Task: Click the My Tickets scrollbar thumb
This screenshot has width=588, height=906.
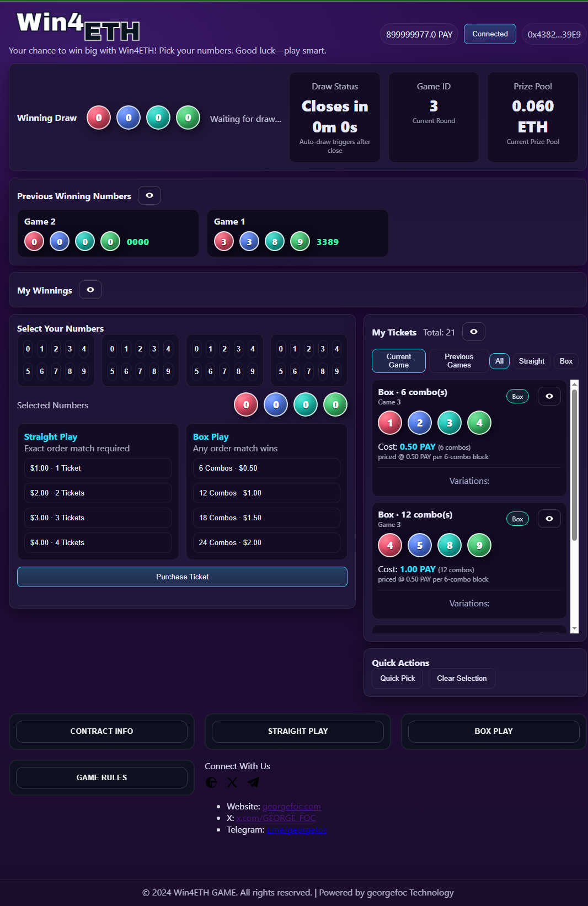Action: point(574,465)
